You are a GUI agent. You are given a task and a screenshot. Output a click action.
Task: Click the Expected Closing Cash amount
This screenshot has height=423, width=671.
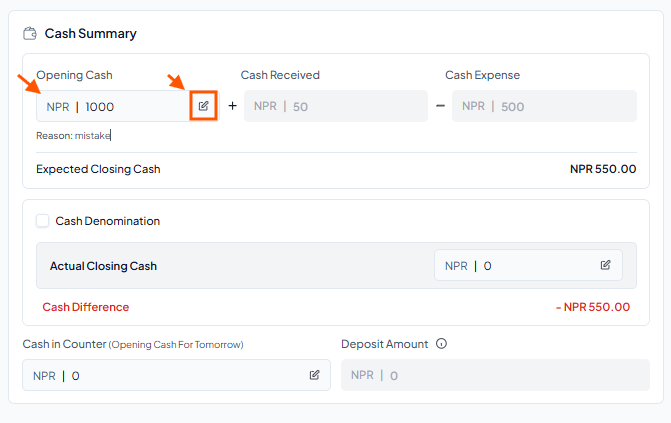pos(603,169)
